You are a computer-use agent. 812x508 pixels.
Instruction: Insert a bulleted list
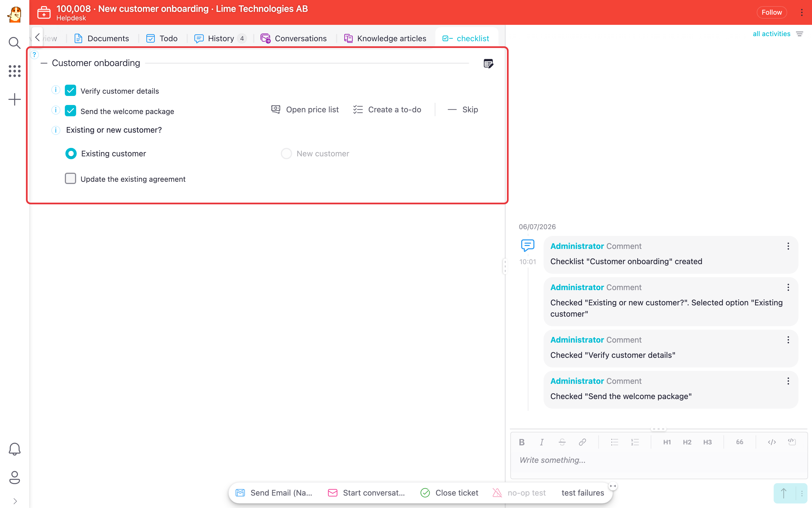click(614, 442)
